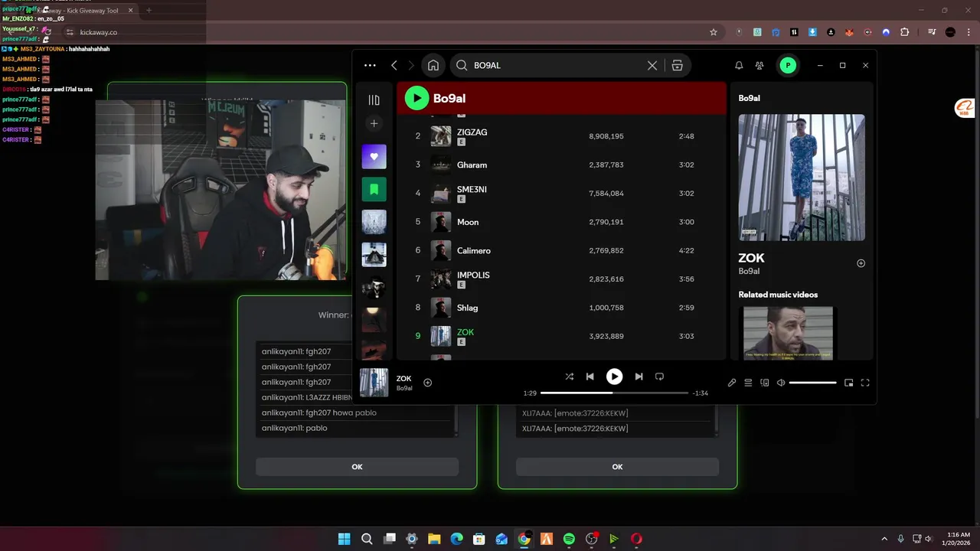Open ZOK cover art in Now Playing panel

point(802,178)
